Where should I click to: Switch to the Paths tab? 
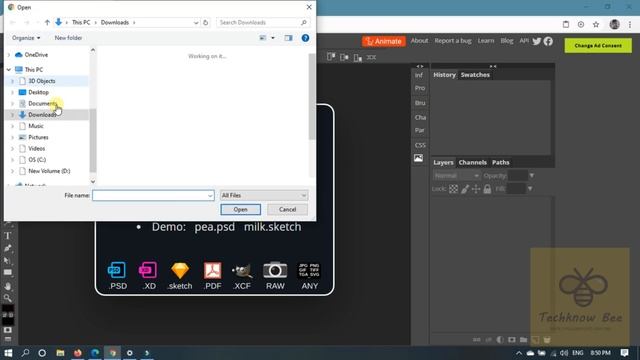point(500,162)
